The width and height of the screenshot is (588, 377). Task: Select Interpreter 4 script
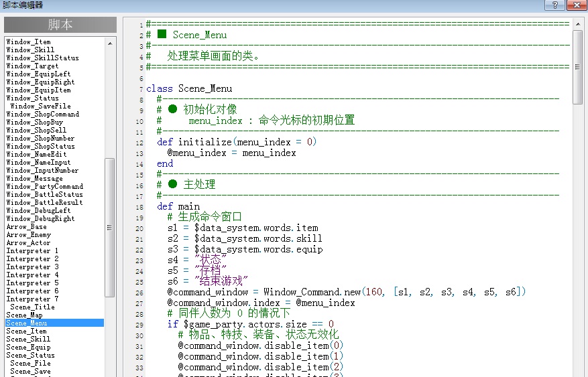pos(32,275)
